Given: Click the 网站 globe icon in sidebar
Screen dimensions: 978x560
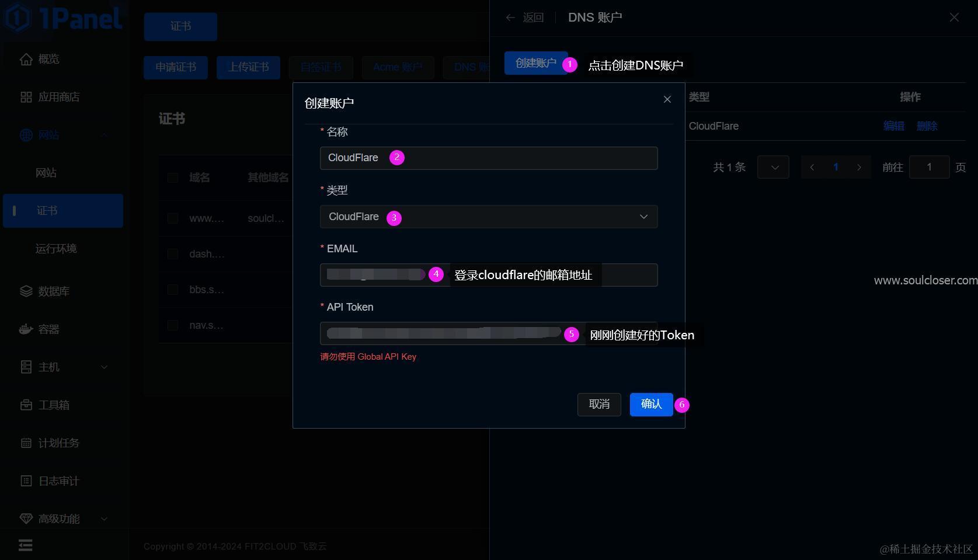Looking at the screenshot, I should (x=26, y=135).
